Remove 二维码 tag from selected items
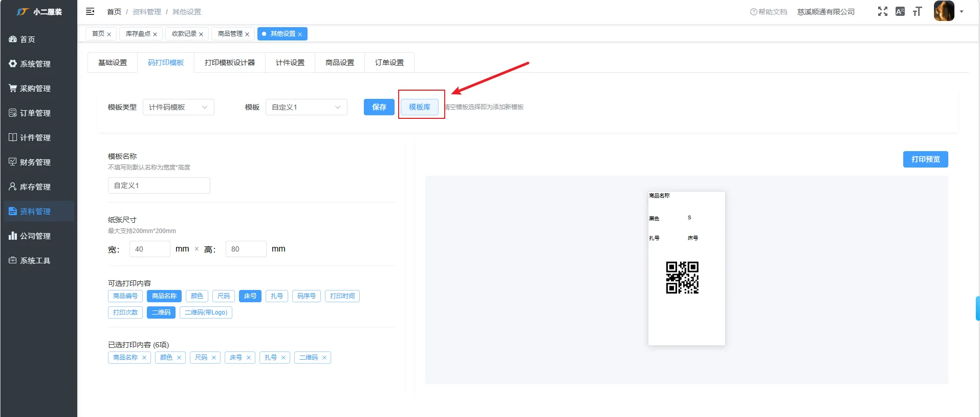The width and height of the screenshot is (980, 417). tap(324, 358)
